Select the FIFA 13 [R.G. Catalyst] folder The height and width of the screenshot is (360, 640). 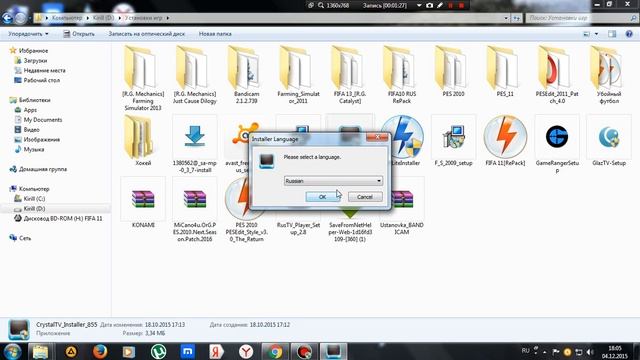350,75
